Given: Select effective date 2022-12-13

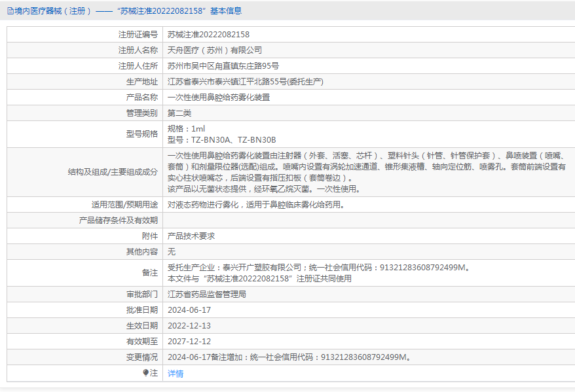Looking at the screenshot, I should click(x=189, y=326).
